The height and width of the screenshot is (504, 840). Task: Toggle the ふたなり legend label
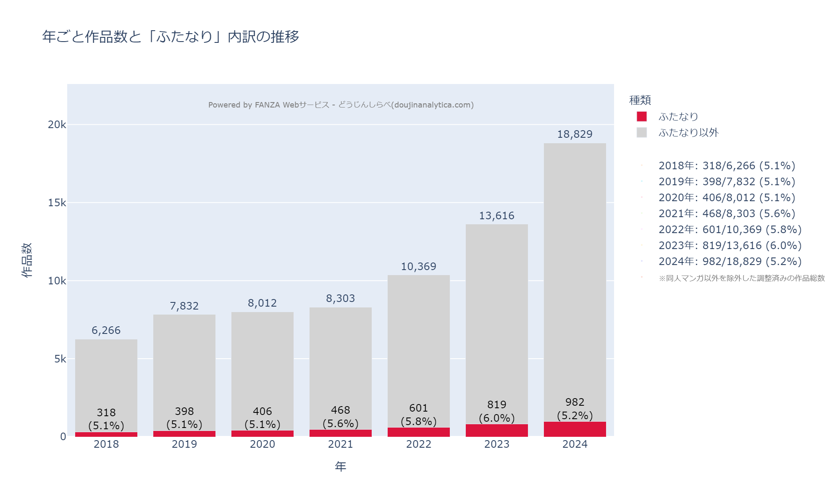678,116
